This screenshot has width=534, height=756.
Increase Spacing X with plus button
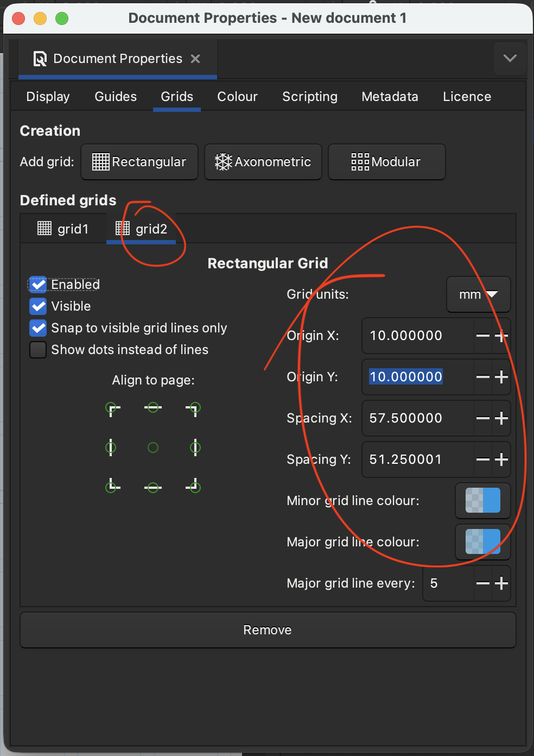pyautogui.click(x=501, y=418)
